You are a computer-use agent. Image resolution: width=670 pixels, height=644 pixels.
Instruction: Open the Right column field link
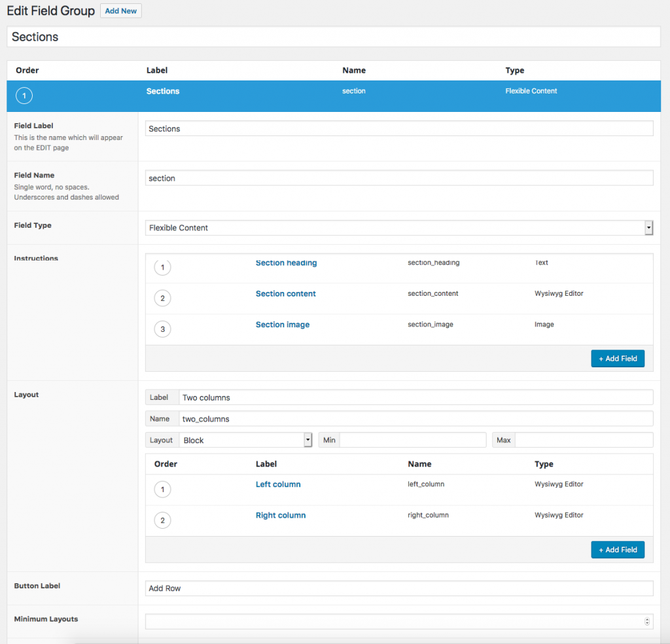pos(281,515)
